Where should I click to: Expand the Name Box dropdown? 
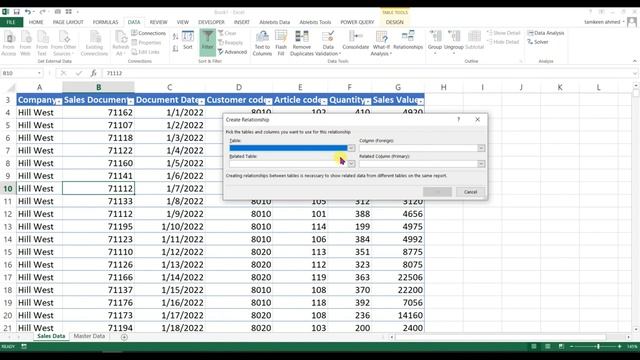(x=39, y=73)
